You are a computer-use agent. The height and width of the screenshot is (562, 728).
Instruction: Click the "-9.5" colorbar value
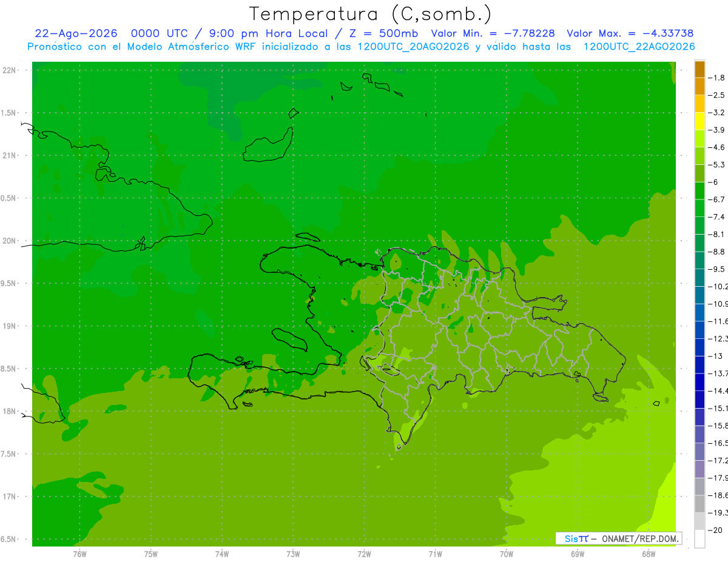point(716,269)
